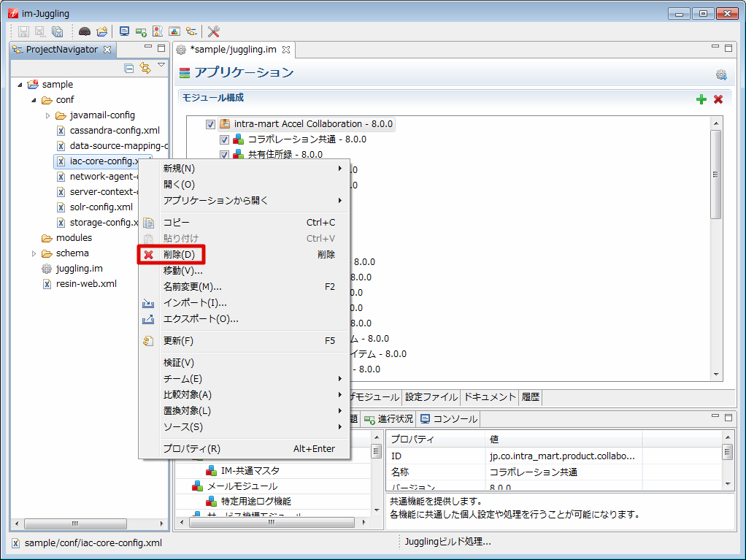Click the copy icon beside コピー
The image size is (746, 560).
(x=148, y=223)
